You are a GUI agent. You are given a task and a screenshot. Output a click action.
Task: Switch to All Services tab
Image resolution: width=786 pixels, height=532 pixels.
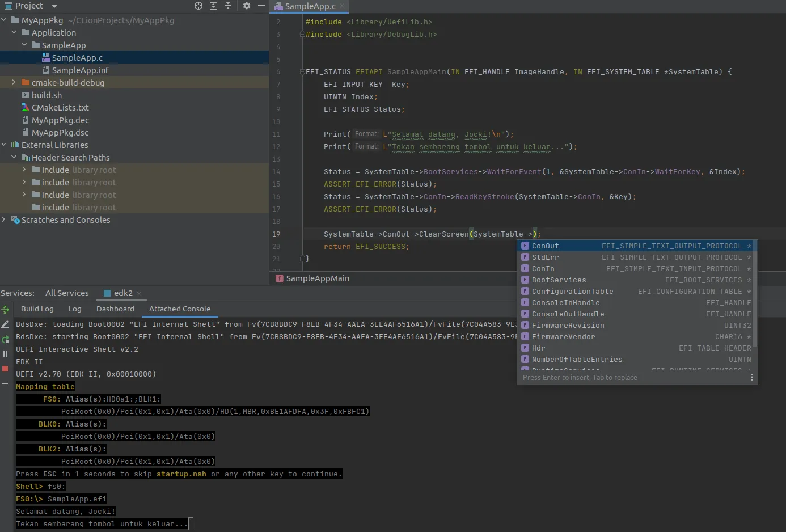[x=67, y=293]
